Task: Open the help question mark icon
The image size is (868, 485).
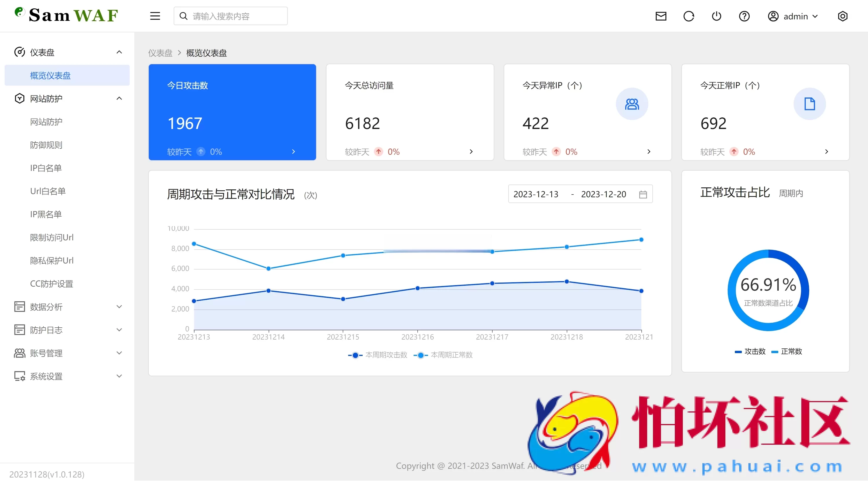Action: pos(744,16)
